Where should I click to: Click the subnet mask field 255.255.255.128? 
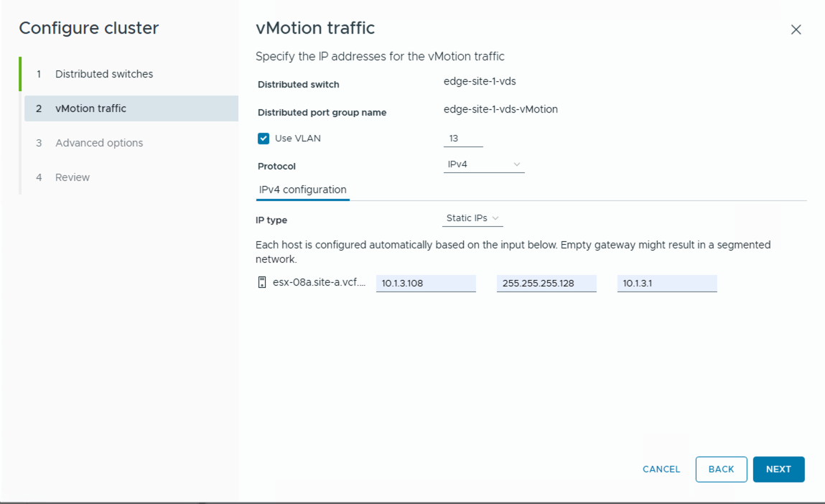[x=546, y=283]
